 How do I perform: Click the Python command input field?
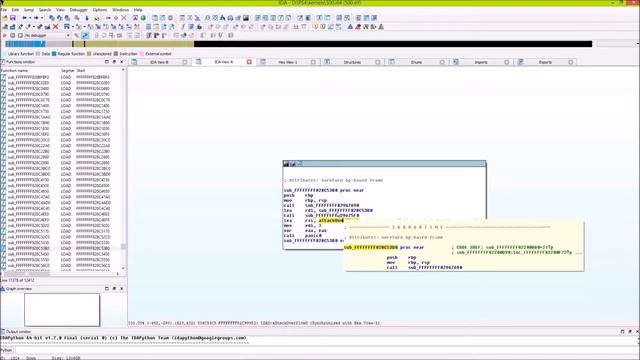(x=326, y=350)
